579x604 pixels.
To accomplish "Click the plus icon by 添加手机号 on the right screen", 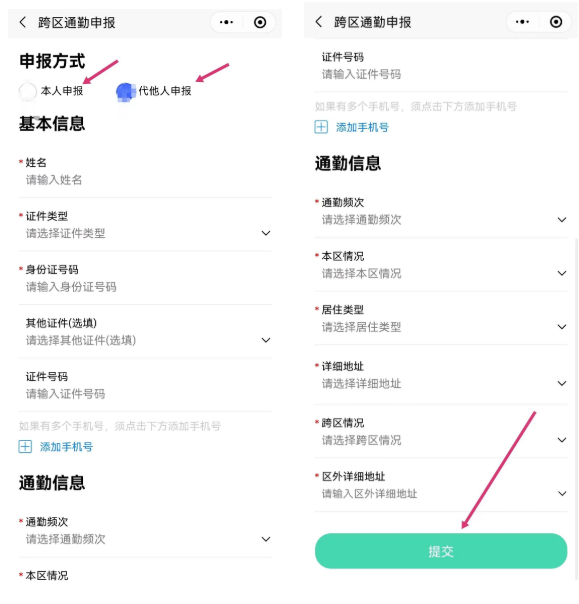I will pyautogui.click(x=321, y=127).
